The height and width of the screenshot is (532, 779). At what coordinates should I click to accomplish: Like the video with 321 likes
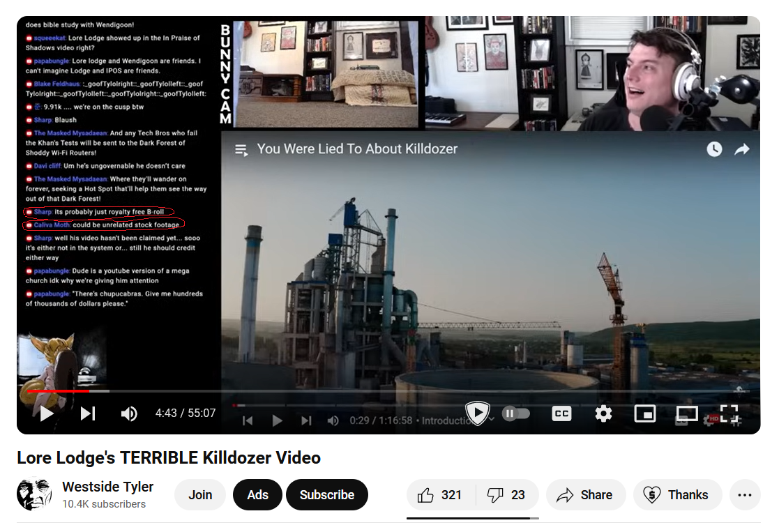coord(440,495)
